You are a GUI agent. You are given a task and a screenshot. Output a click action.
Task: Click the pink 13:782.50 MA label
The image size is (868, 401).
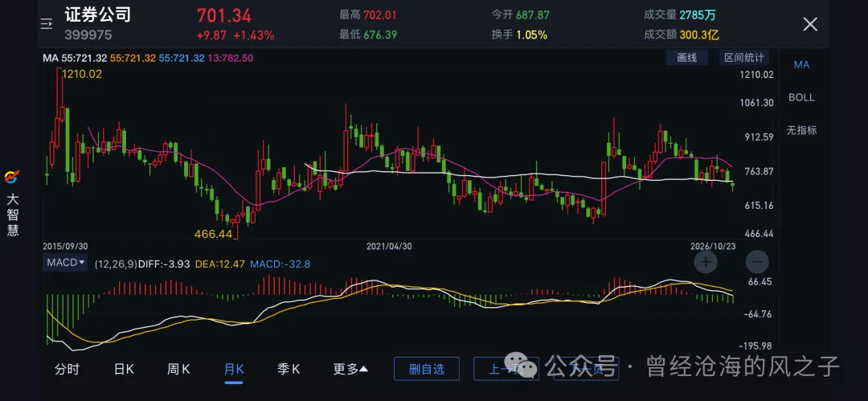click(x=231, y=58)
